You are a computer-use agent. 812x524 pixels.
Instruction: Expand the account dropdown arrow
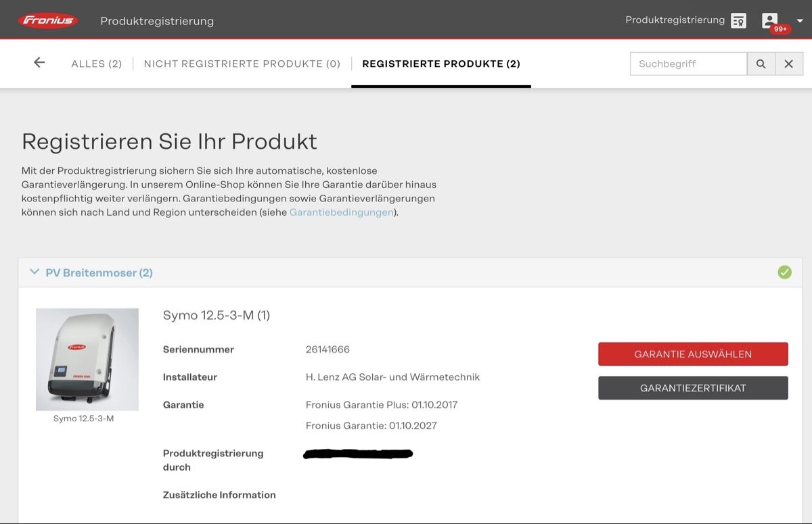point(799,21)
